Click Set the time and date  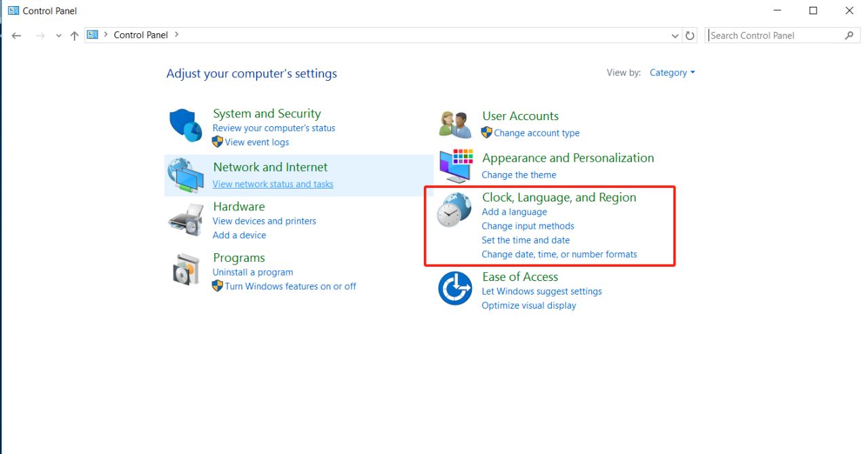[x=526, y=240]
